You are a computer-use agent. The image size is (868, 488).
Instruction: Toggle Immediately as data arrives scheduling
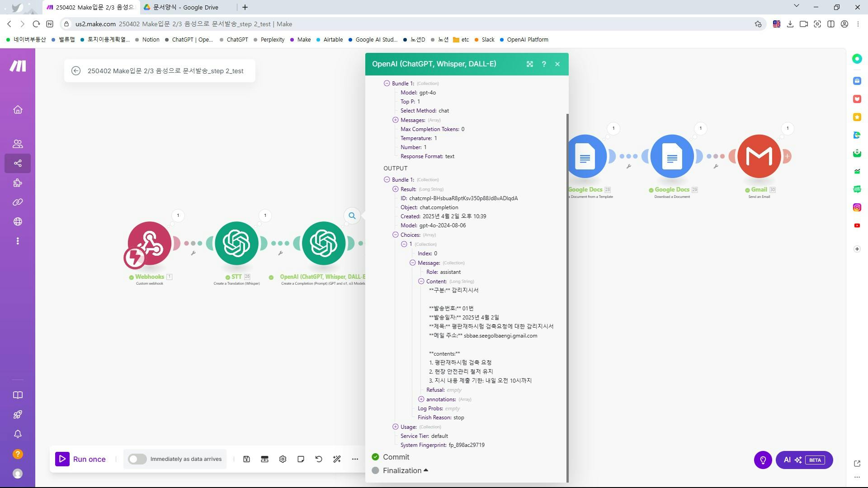(x=137, y=459)
